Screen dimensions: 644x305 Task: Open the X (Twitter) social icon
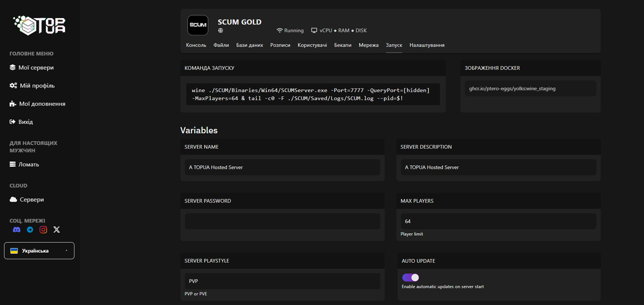click(56, 230)
